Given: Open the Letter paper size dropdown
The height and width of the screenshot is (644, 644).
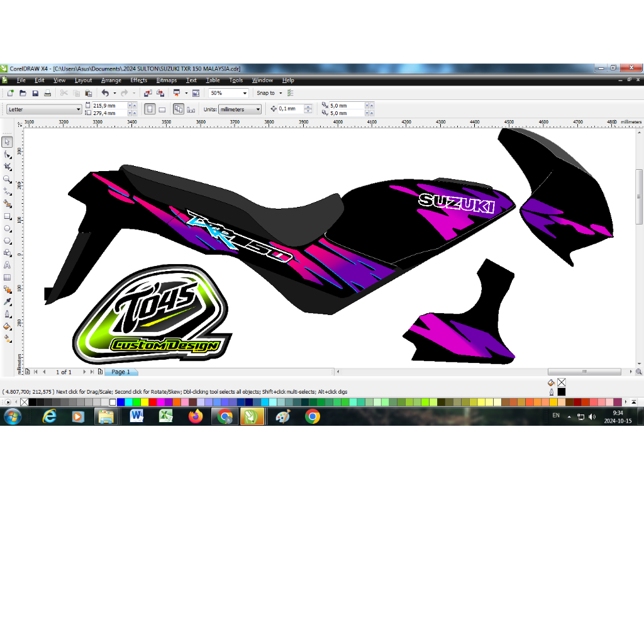Looking at the screenshot, I should [79, 109].
